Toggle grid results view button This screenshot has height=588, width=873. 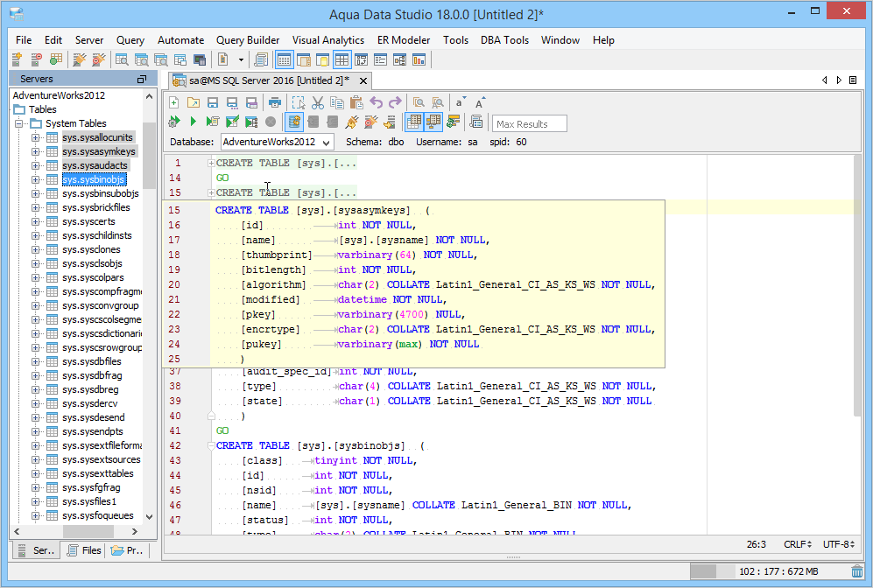tap(414, 122)
